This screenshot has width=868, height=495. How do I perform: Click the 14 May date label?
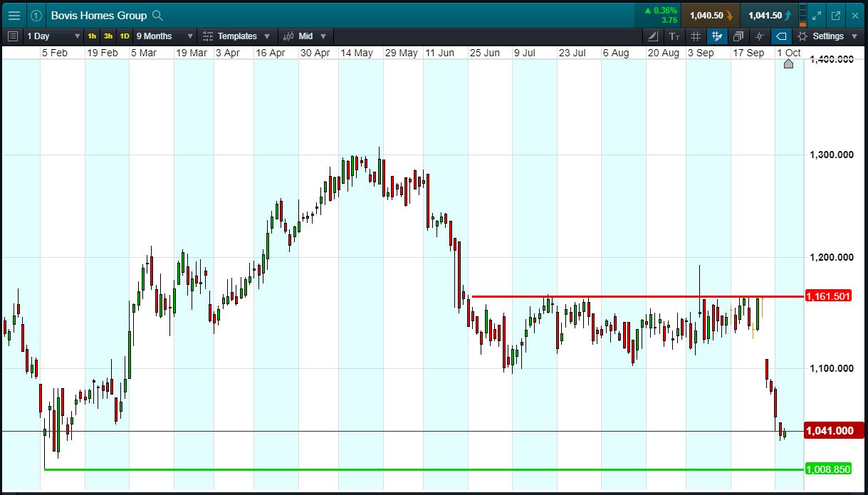click(x=357, y=53)
